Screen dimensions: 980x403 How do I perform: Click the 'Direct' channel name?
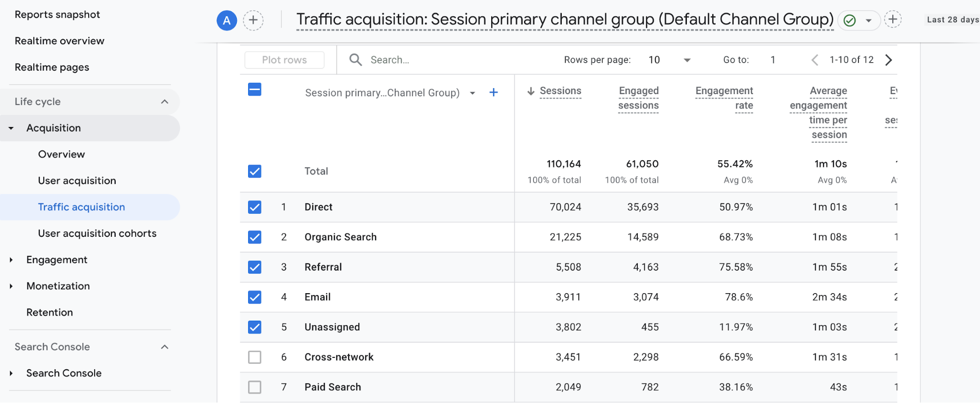pos(318,207)
